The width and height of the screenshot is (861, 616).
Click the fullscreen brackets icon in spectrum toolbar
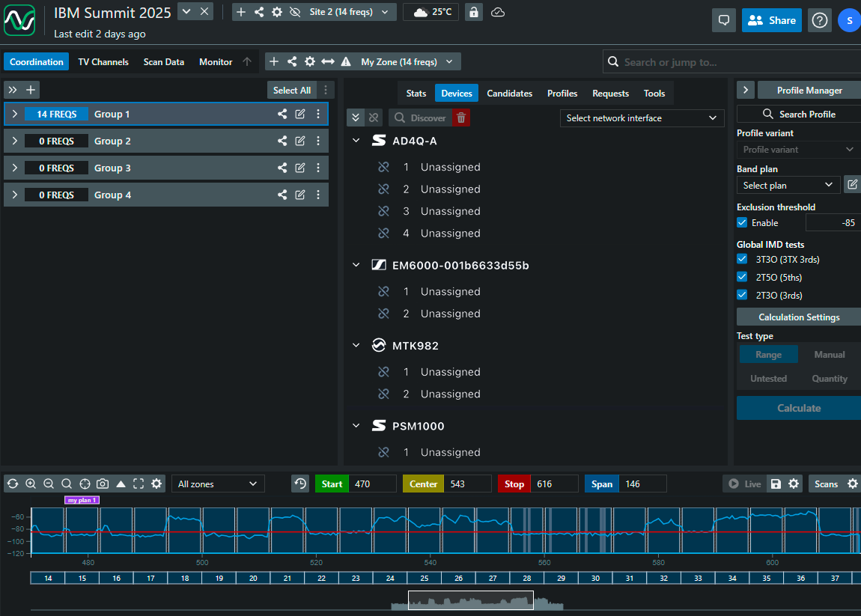[x=139, y=484]
